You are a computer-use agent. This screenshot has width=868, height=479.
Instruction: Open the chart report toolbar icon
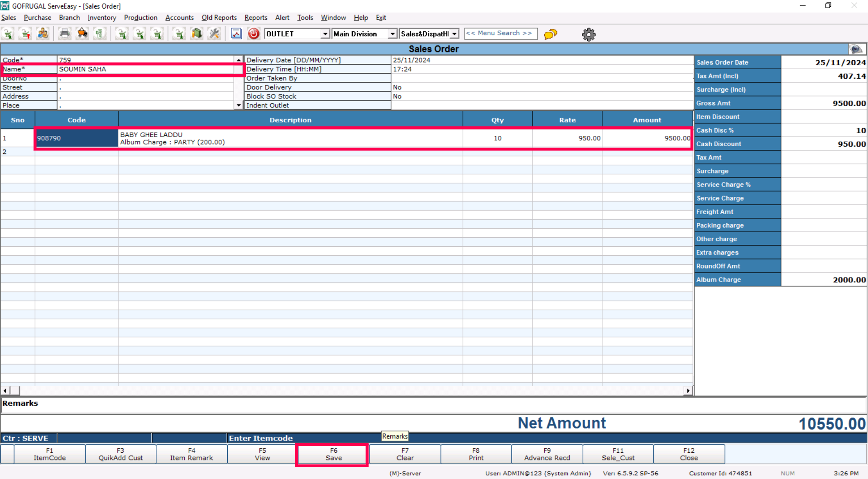(x=236, y=34)
